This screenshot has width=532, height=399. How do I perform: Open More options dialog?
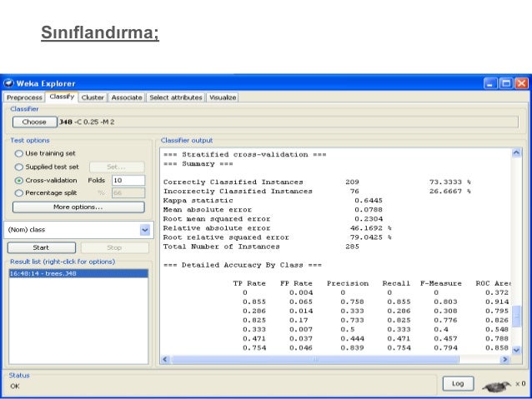(78, 207)
